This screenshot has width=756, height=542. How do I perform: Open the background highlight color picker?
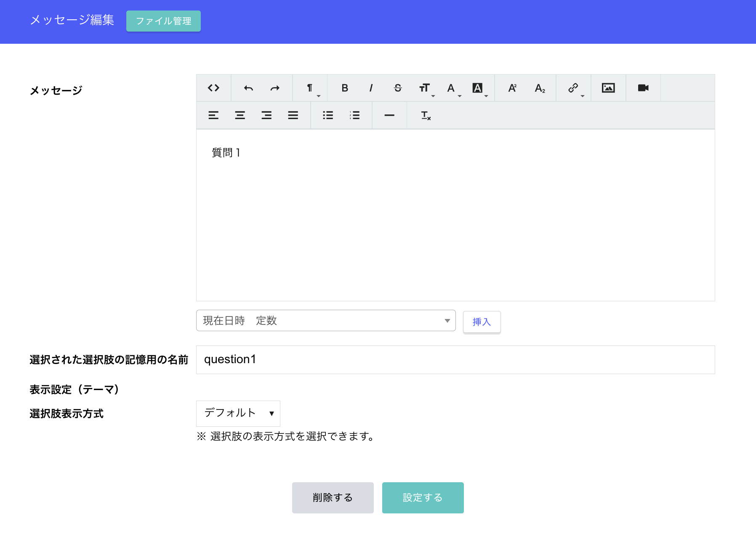pos(478,88)
